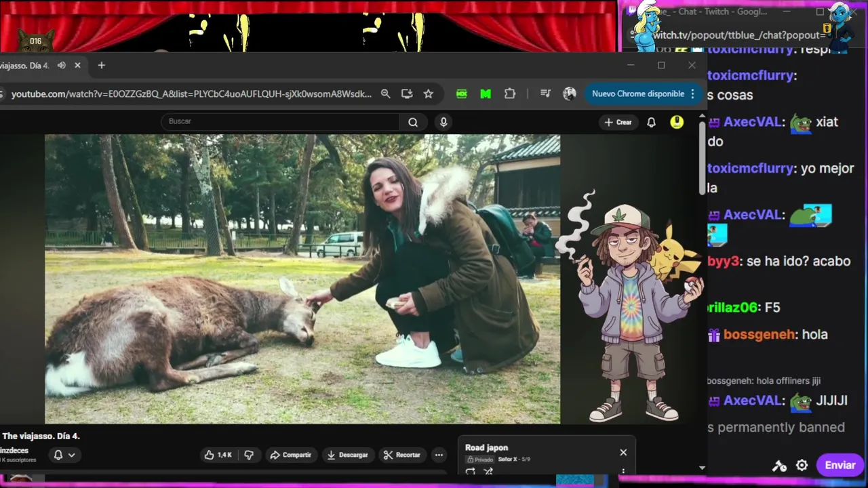868x488 pixels.
Task: Open the subscription bell notification dropdown
Action: [64, 455]
